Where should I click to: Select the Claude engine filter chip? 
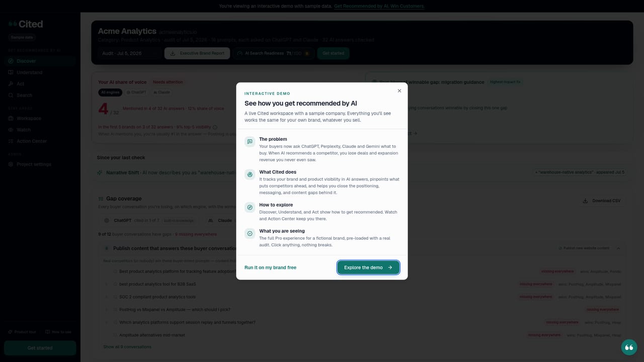162,93
